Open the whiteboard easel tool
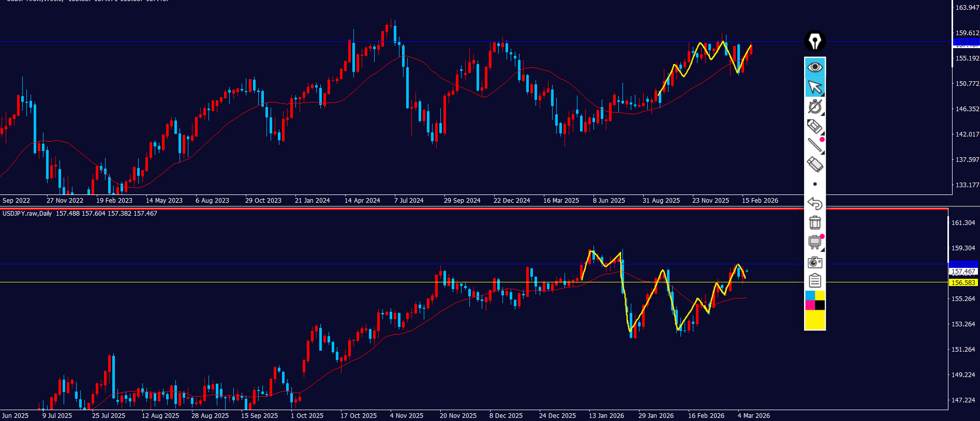Viewport: 980px width, 421px height. [814, 242]
